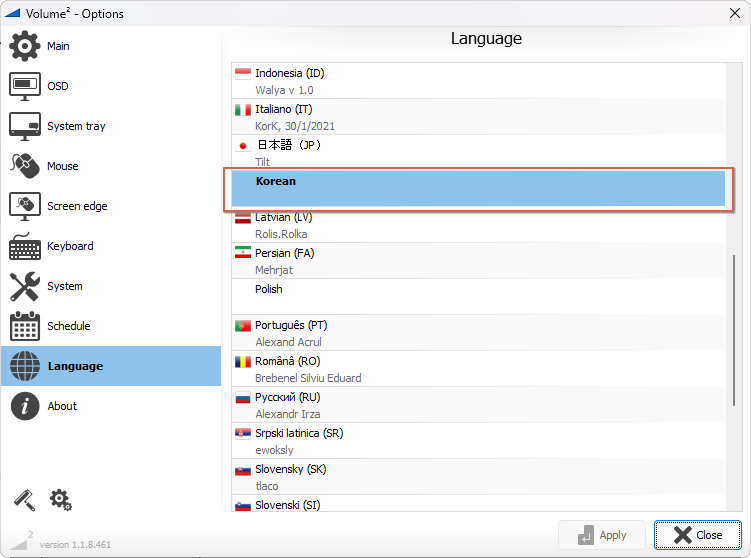The image size is (751, 558).
Task: Click the Russian flag icon
Action: pos(243,398)
